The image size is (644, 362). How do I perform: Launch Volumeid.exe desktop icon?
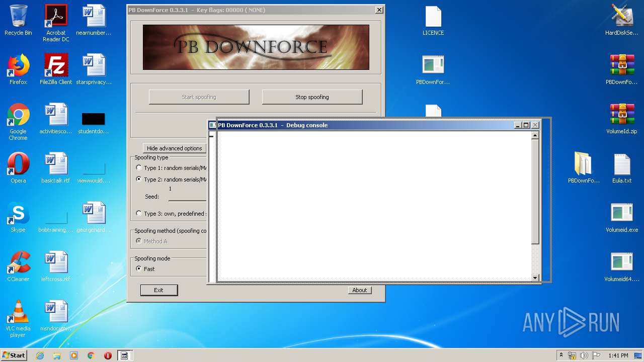click(x=622, y=217)
